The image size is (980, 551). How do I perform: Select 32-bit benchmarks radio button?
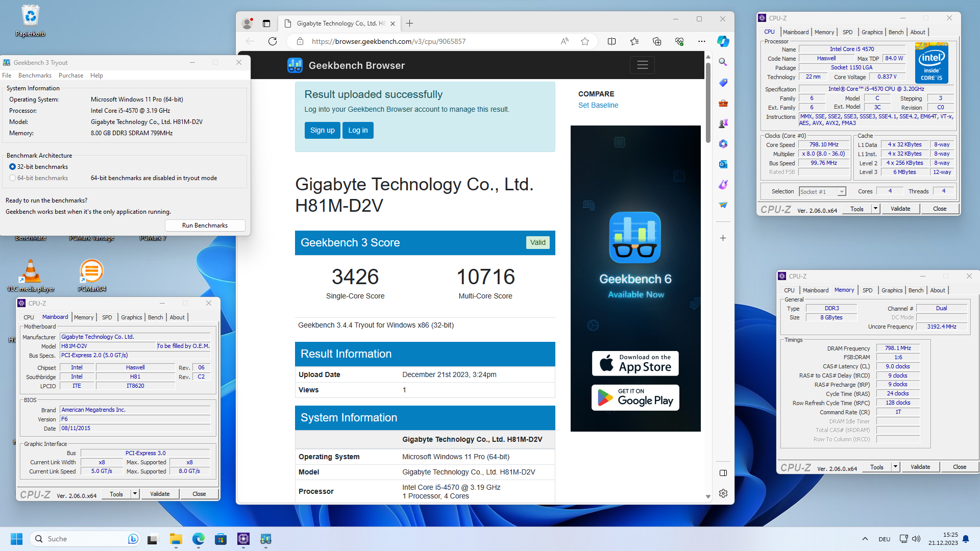12,167
